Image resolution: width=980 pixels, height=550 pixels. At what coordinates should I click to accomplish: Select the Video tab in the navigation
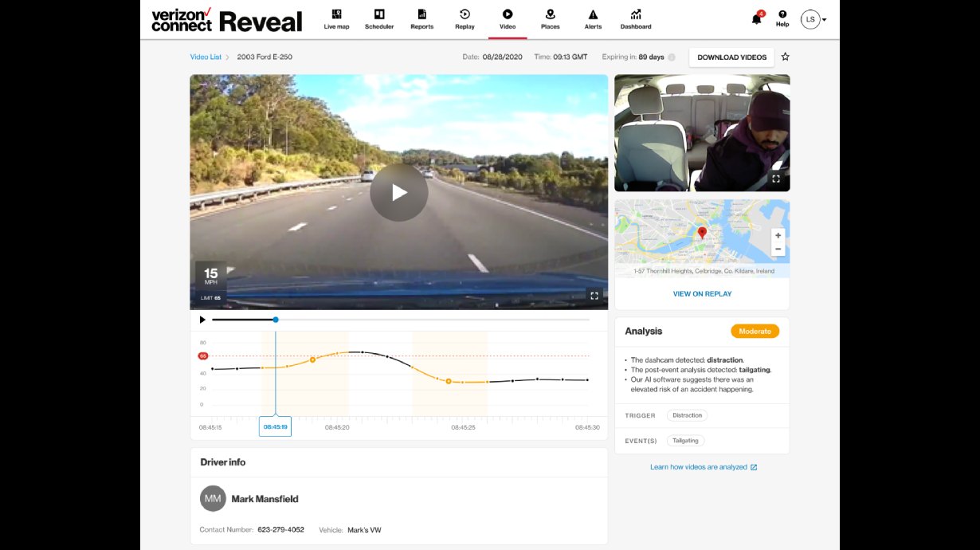pos(508,19)
